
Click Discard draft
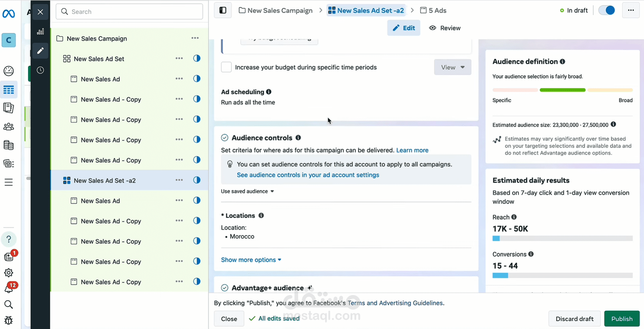[x=574, y=319]
